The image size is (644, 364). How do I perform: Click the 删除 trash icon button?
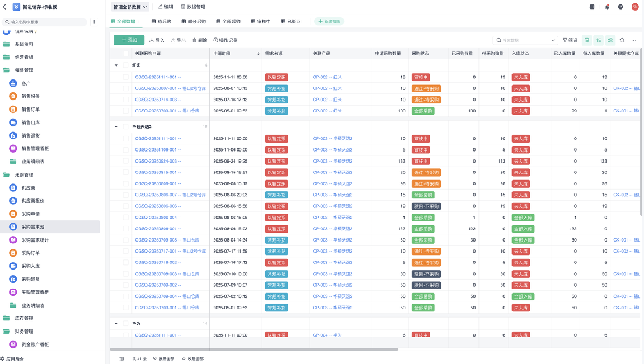(x=200, y=40)
